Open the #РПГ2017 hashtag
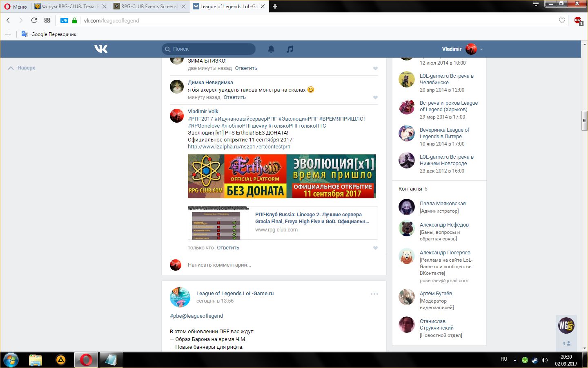Screen dimensions: 588x368 (x=200, y=119)
